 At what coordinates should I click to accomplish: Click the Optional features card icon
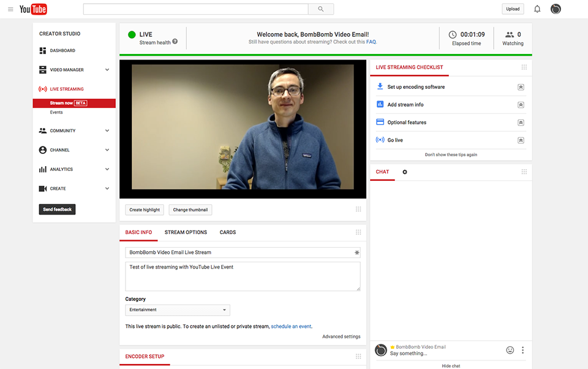point(380,122)
